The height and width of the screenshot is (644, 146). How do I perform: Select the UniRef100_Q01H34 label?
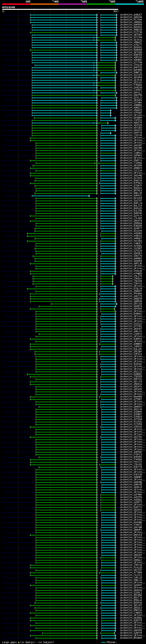click(x=131, y=231)
